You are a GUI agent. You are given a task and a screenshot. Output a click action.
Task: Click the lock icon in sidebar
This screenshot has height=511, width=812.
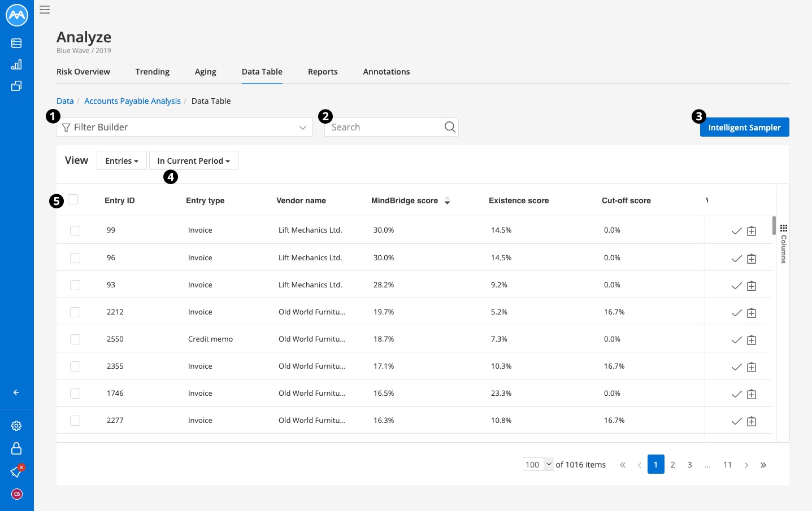[16, 448]
